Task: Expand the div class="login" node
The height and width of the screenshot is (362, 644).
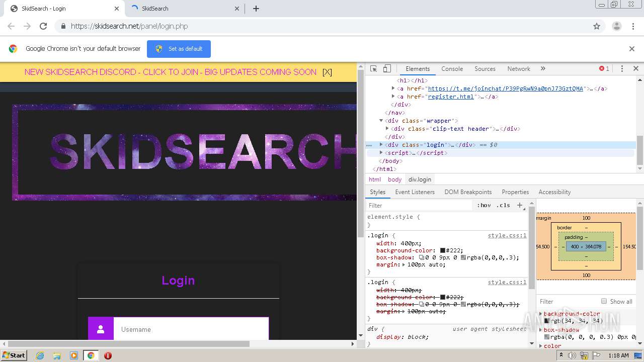Action: (x=381, y=145)
